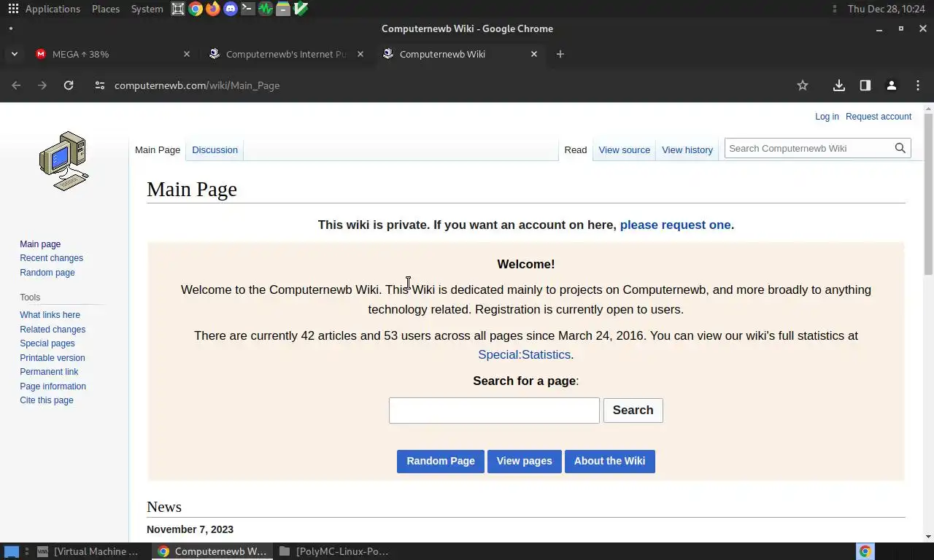Click the Log in link

click(827, 117)
